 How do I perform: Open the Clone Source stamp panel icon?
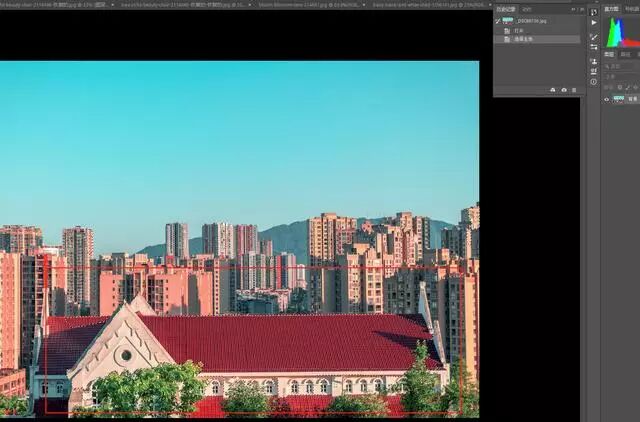tap(593, 62)
